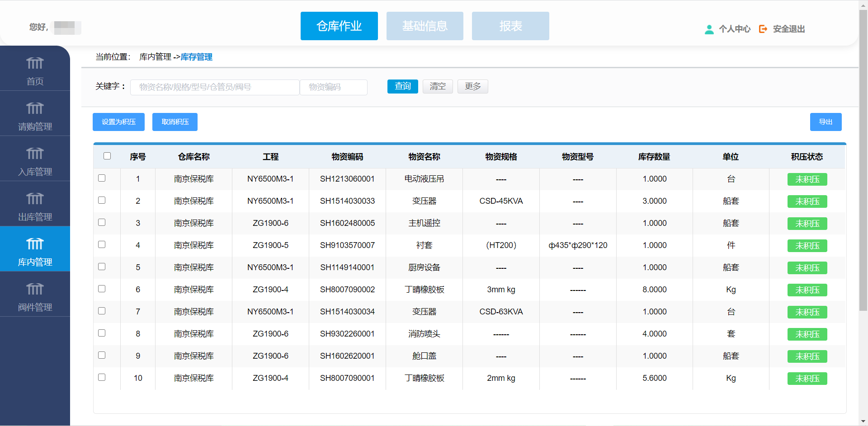Select checkbox for row 4 衬套
Viewport: 868px width, 426px height.
click(x=102, y=244)
